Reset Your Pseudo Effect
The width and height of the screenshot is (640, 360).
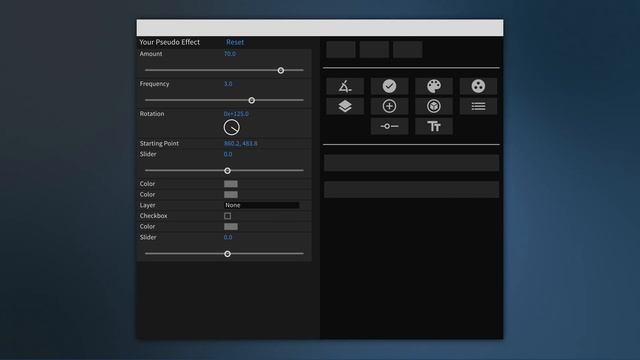coord(235,42)
